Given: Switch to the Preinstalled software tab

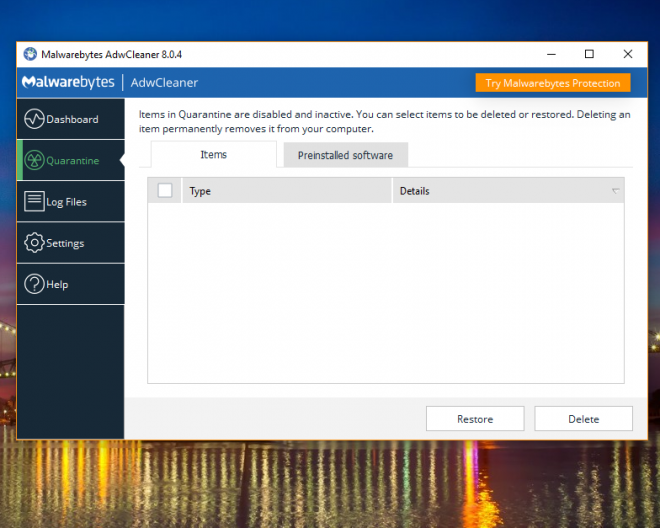Looking at the screenshot, I should [x=345, y=155].
